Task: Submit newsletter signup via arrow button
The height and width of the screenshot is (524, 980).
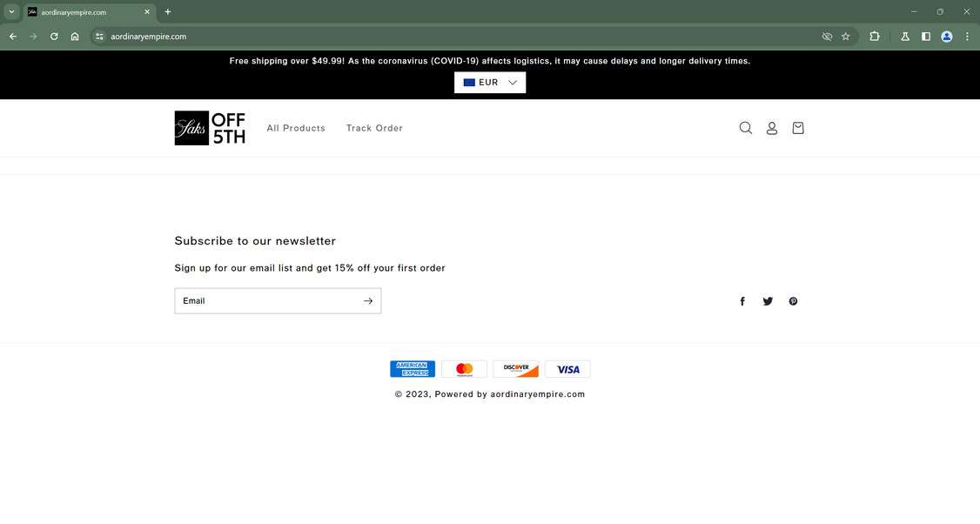Action: click(x=367, y=300)
